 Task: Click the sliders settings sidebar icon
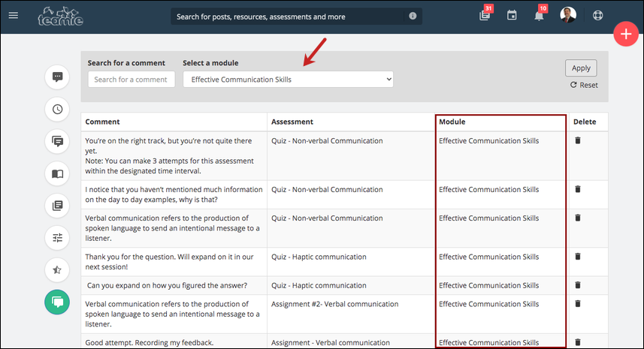(x=58, y=238)
